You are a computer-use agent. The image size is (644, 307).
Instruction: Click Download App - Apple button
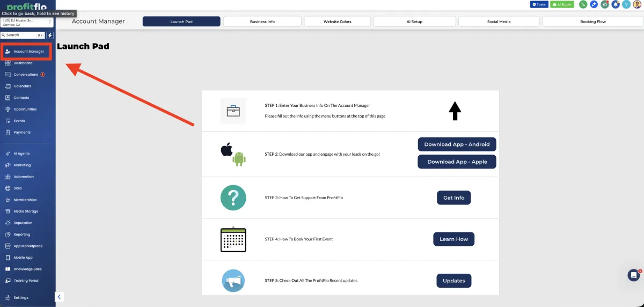pyautogui.click(x=457, y=162)
